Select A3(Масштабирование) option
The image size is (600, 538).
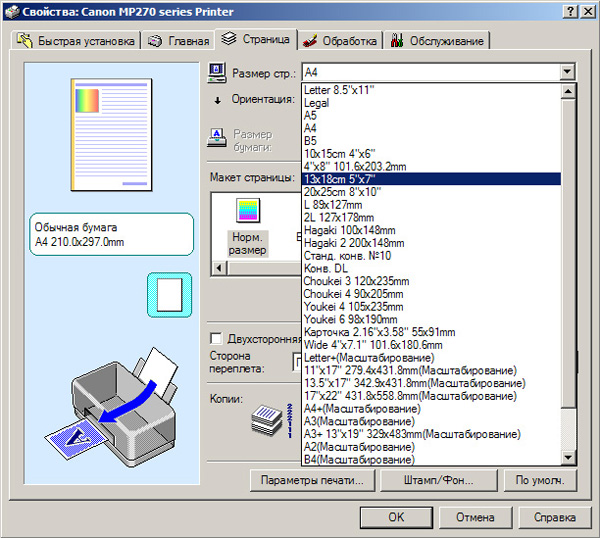(x=432, y=421)
